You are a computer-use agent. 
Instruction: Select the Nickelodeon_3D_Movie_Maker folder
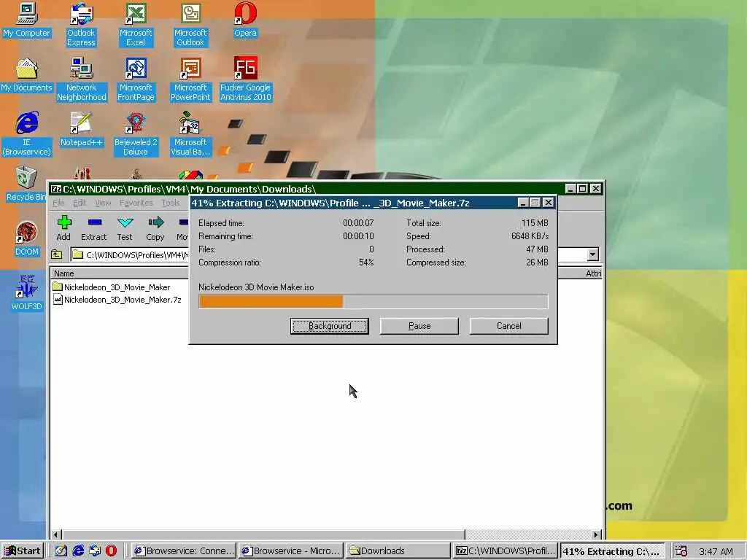click(x=112, y=287)
